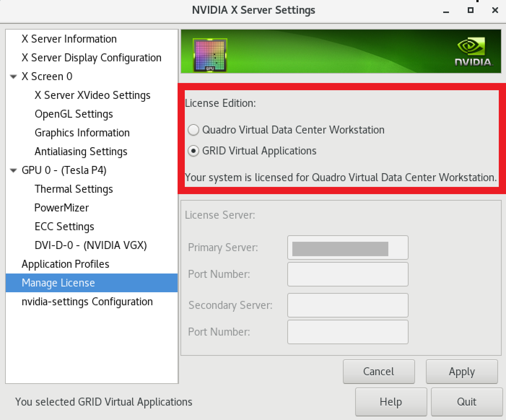Open Thermal Settings for the GPU
Viewport: 506px width, 420px height.
[74, 189]
